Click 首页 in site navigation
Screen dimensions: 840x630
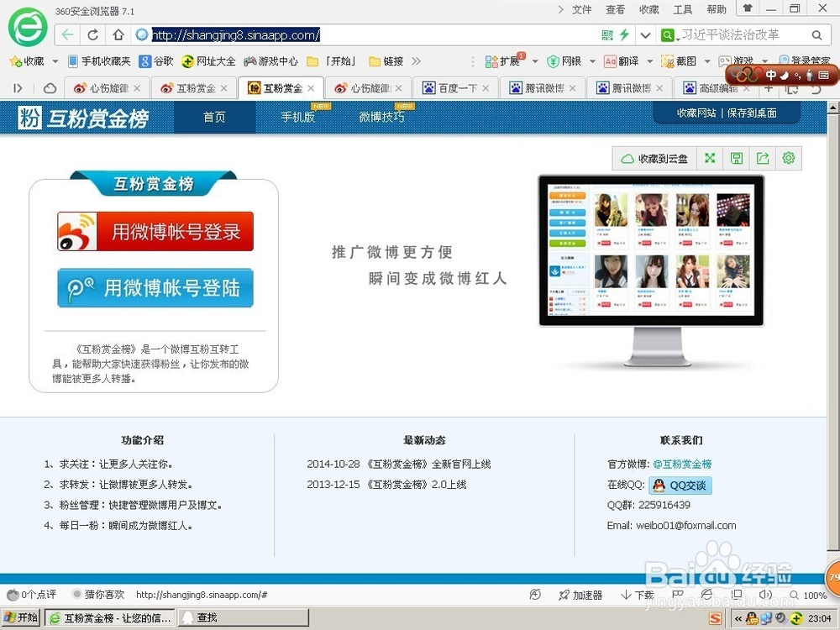pyautogui.click(x=214, y=117)
